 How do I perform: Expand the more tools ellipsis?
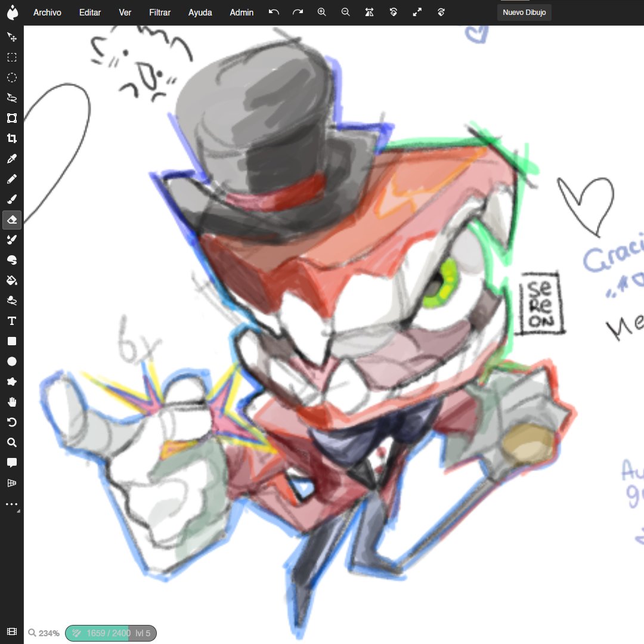coord(12,504)
